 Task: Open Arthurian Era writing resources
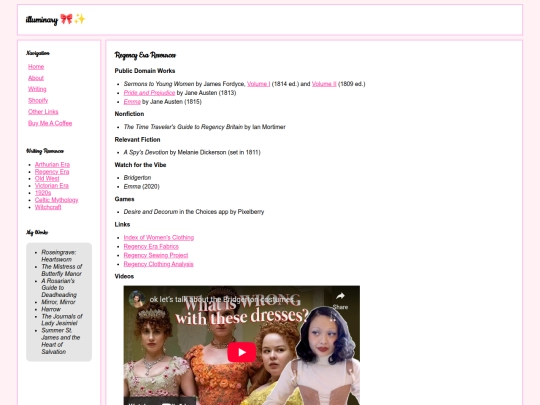[52, 164]
